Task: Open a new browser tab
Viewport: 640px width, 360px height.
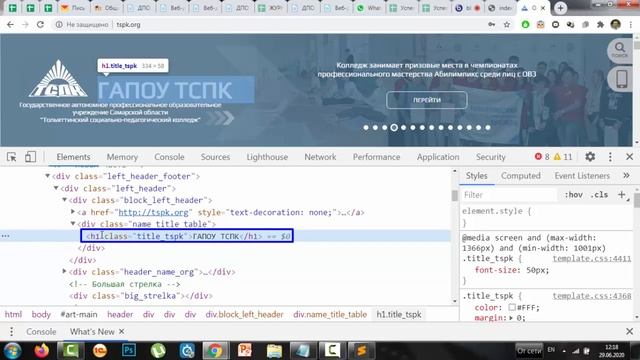Action: coord(560,8)
